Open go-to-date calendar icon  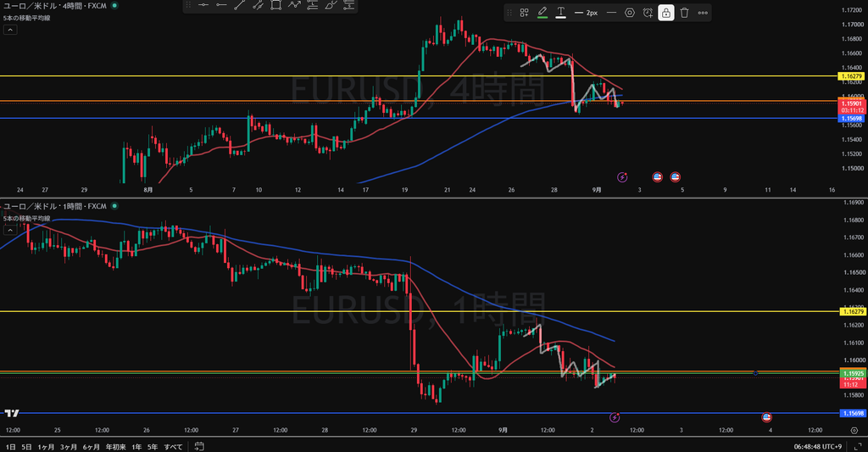click(x=199, y=446)
